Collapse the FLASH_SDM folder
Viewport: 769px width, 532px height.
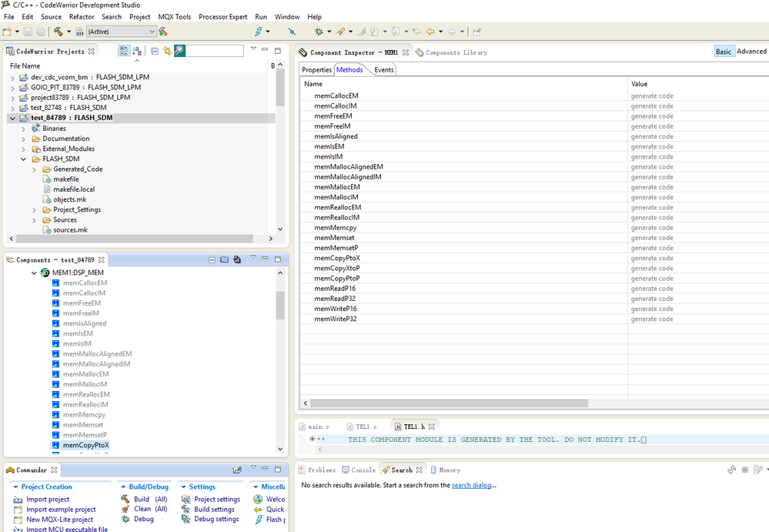(24, 159)
